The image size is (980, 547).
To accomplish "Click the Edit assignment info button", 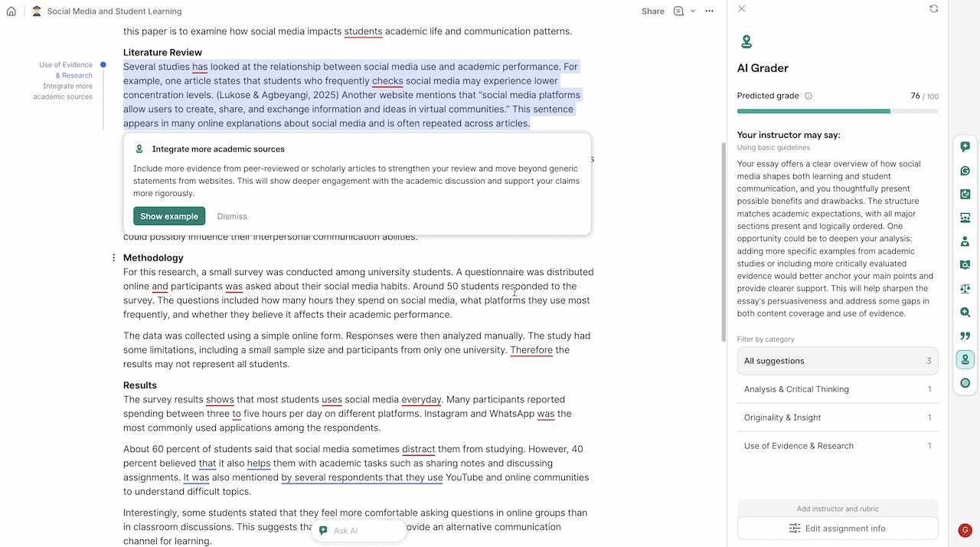I will tap(837, 528).
